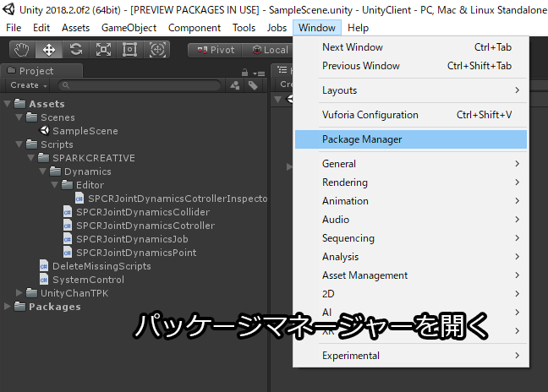Open the GameObject menu
This screenshot has height=392, width=548.
pyautogui.click(x=129, y=28)
